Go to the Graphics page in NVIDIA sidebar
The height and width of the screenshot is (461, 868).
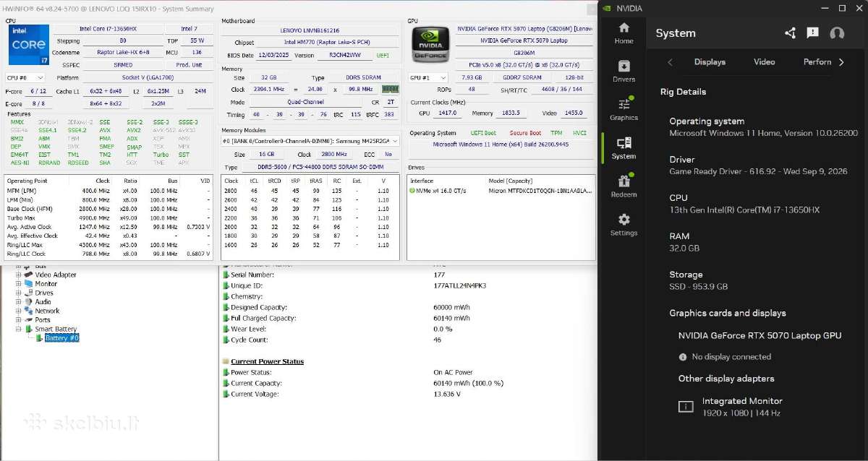point(624,110)
